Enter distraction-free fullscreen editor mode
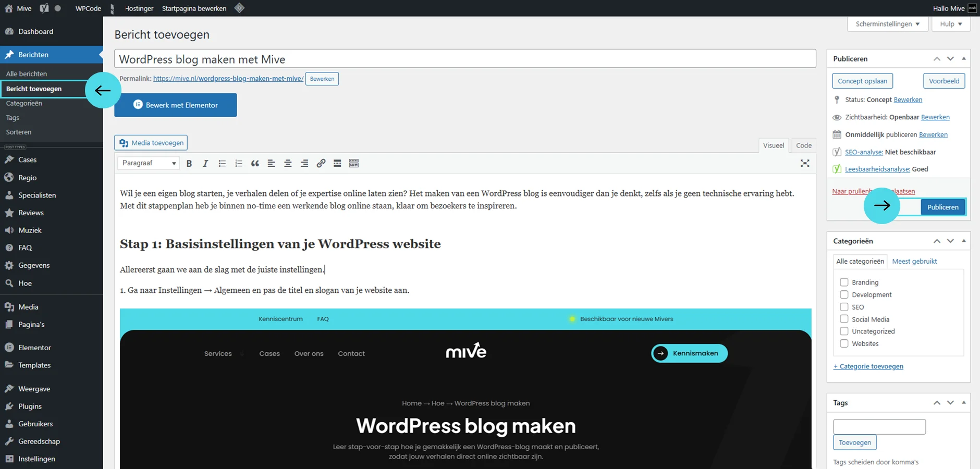 click(805, 164)
